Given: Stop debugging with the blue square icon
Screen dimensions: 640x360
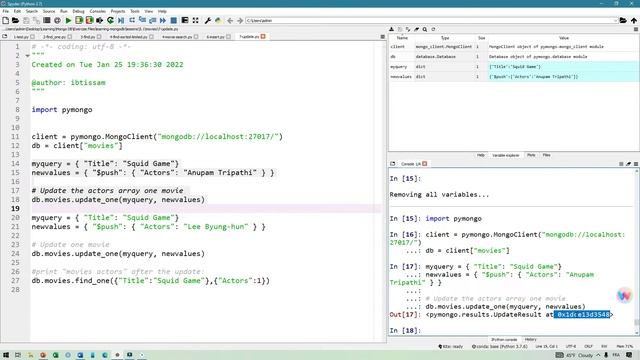Looking at the screenshot, I should [x=173, y=20].
